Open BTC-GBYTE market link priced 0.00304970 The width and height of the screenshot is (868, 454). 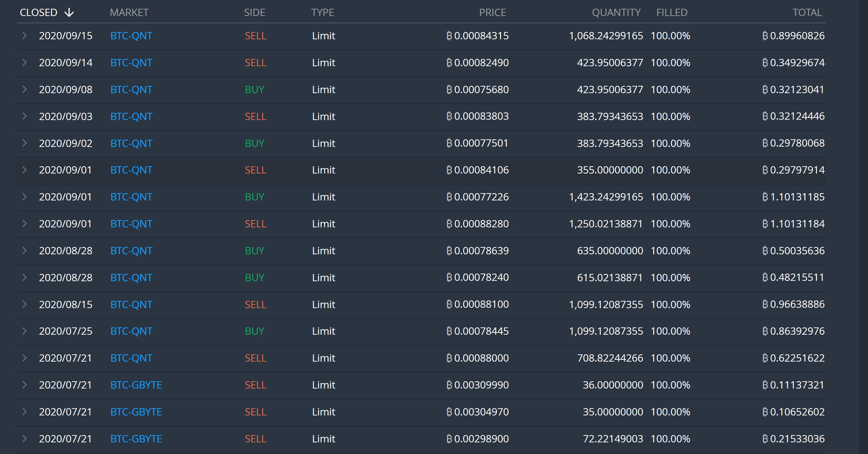(136, 412)
